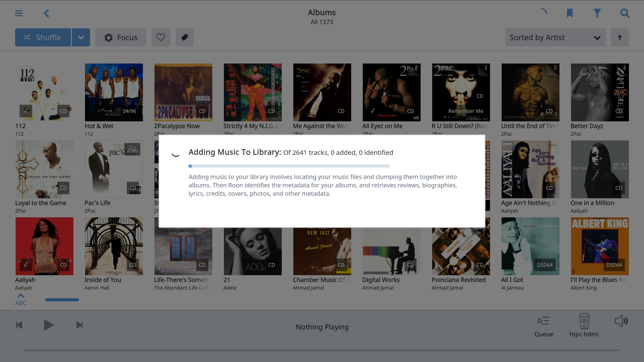This screenshot has height=362, width=644.
Task: Open the Sorted by Artist dropdown
Action: pos(555,38)
